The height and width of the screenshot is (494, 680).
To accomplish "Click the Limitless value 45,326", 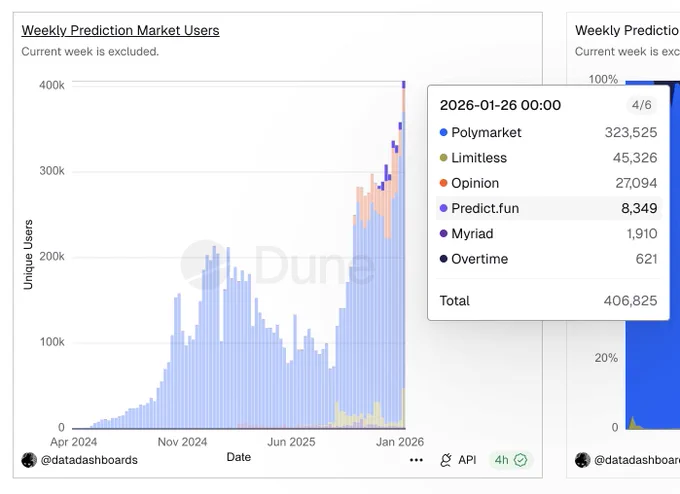I will (635, 157).
